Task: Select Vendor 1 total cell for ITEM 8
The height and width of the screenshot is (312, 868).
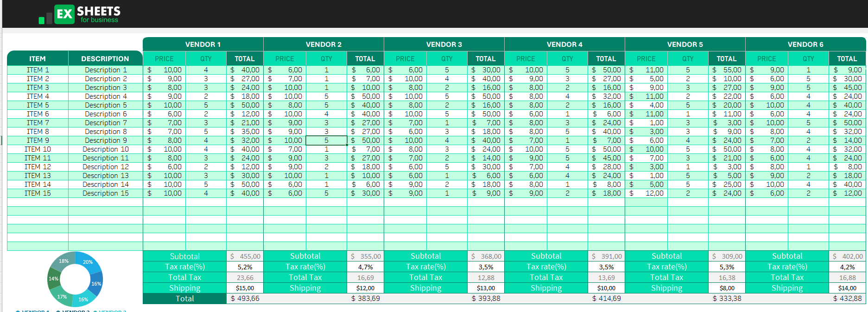Action: (245, 132)
